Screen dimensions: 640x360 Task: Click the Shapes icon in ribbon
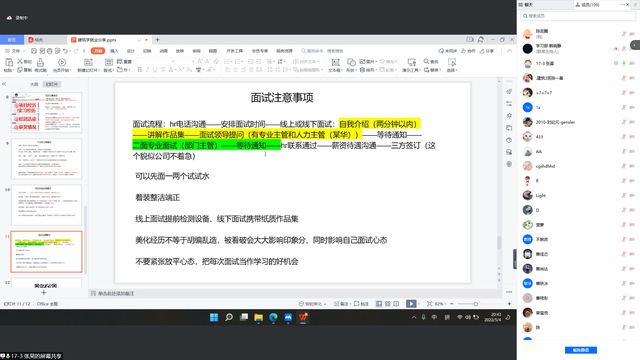(x=351, y=62)
